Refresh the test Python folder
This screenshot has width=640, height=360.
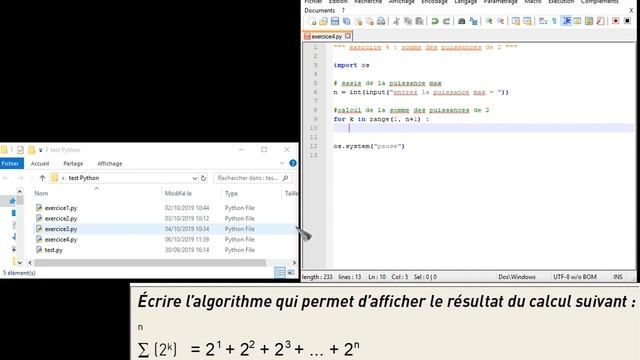203,178
